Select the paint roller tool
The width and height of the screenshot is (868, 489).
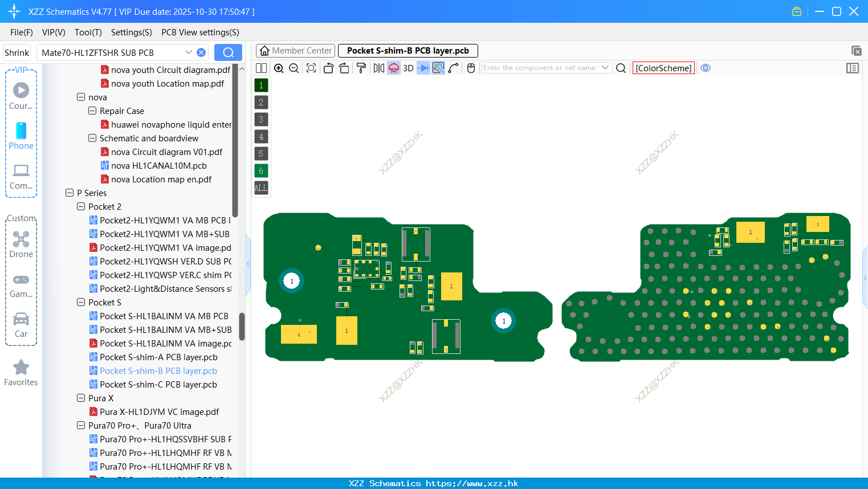tap(361, 68)
